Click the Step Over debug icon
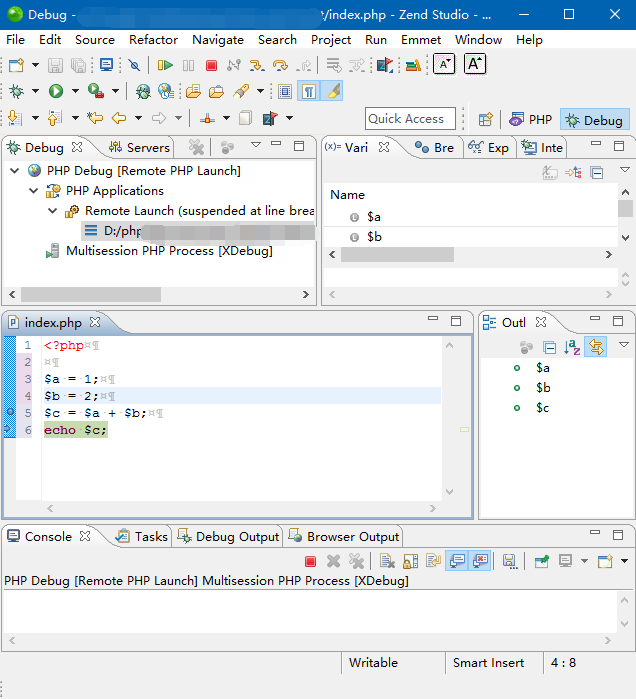This screenshot has width=636, height=699. (280, 66)
